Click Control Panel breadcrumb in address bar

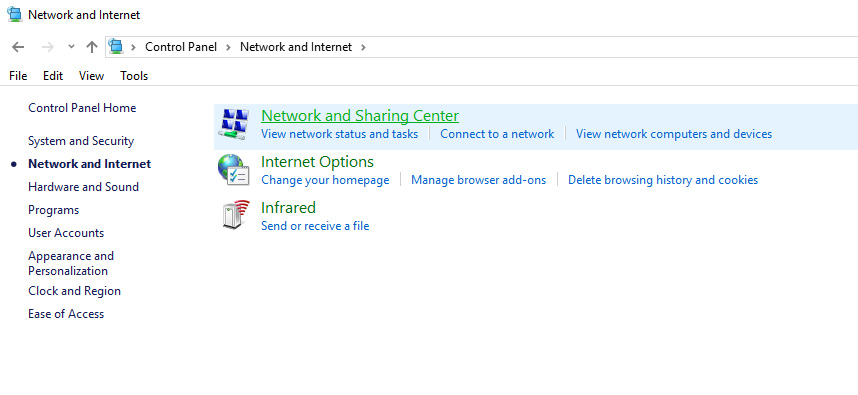click(x=181, y=47)
